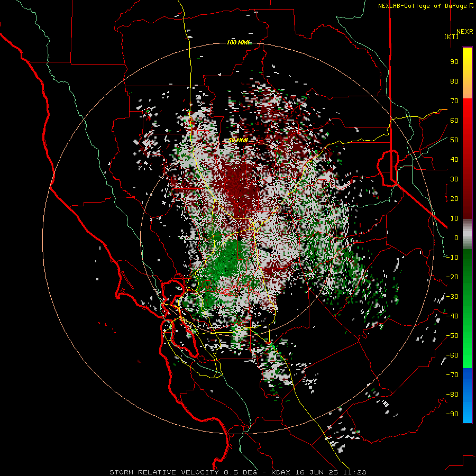Select the 80 value on velocity scale

pyautogui.click(x=454, y=81)
